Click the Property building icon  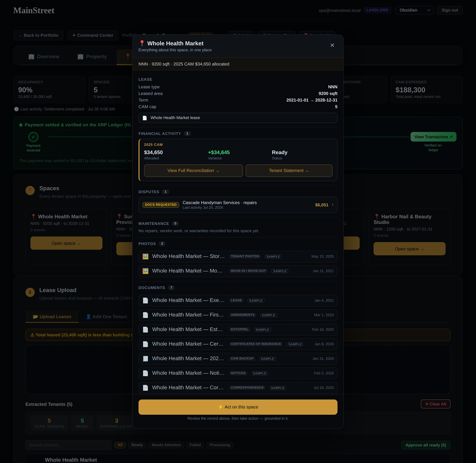coord(80,57)
